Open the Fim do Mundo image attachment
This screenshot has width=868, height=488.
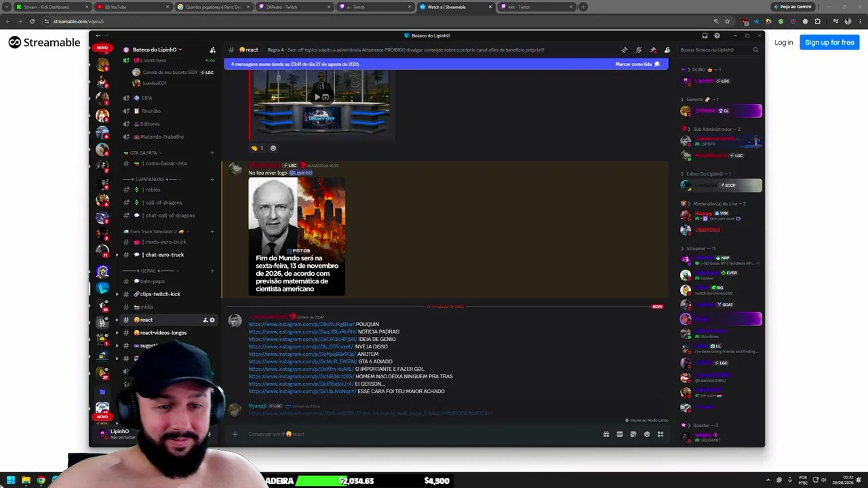point(297,237)
